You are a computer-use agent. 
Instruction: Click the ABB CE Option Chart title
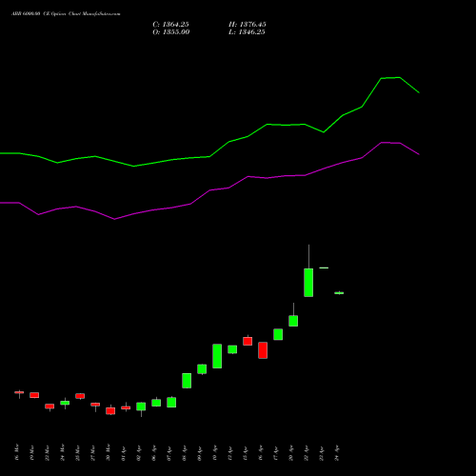pos(66,13)
